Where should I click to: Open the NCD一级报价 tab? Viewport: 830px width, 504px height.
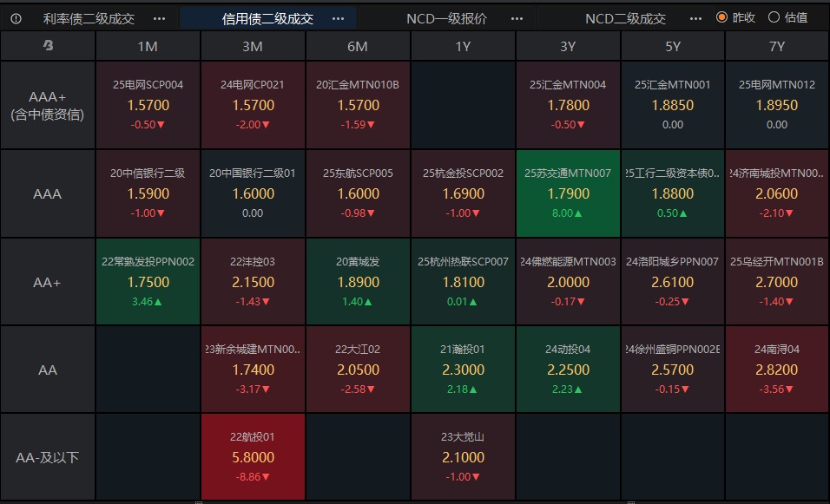(x=447, y=19)
